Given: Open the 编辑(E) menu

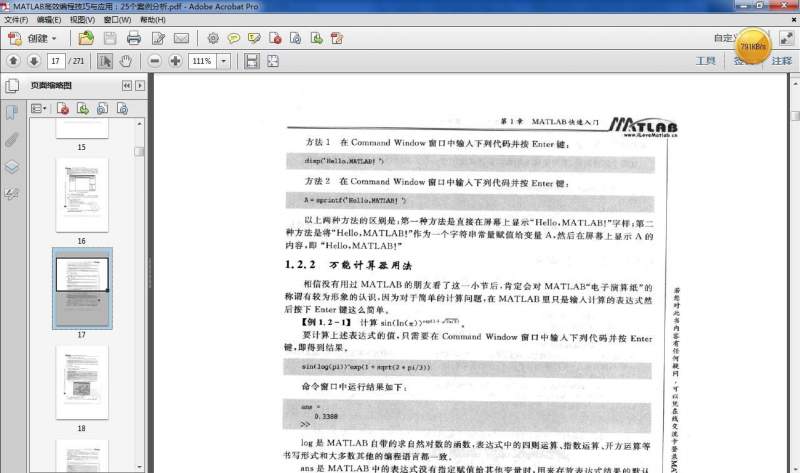Looking at the screenshot, I should click(x=48, y=20).
